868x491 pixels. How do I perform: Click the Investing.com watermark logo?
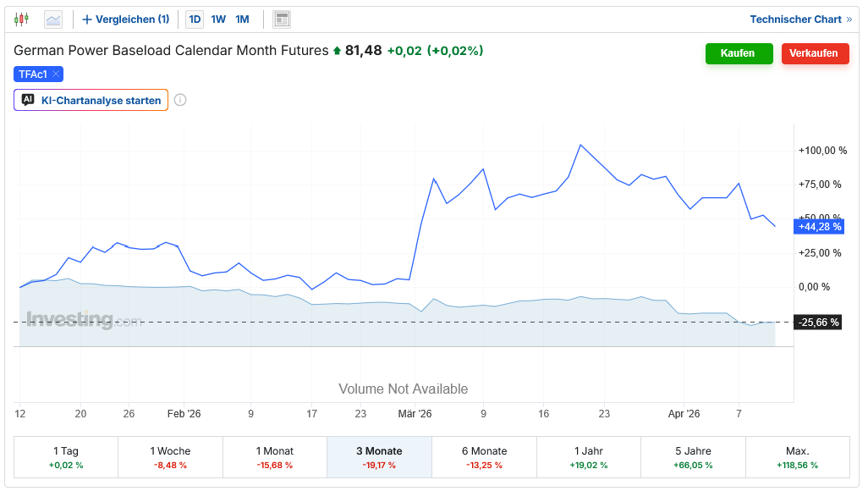83,320
